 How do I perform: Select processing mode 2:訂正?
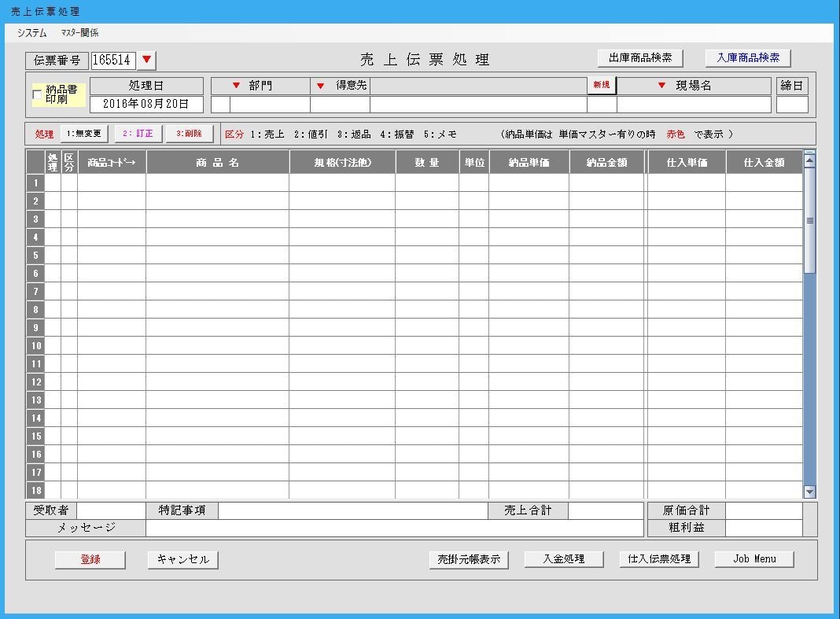pyautogui.click(x=138, y=134)
